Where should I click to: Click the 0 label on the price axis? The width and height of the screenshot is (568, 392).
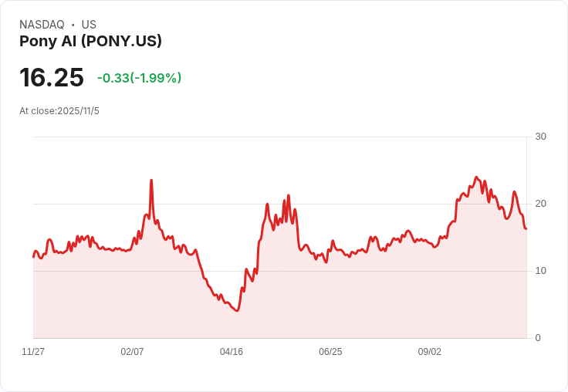tap(538, 338)
